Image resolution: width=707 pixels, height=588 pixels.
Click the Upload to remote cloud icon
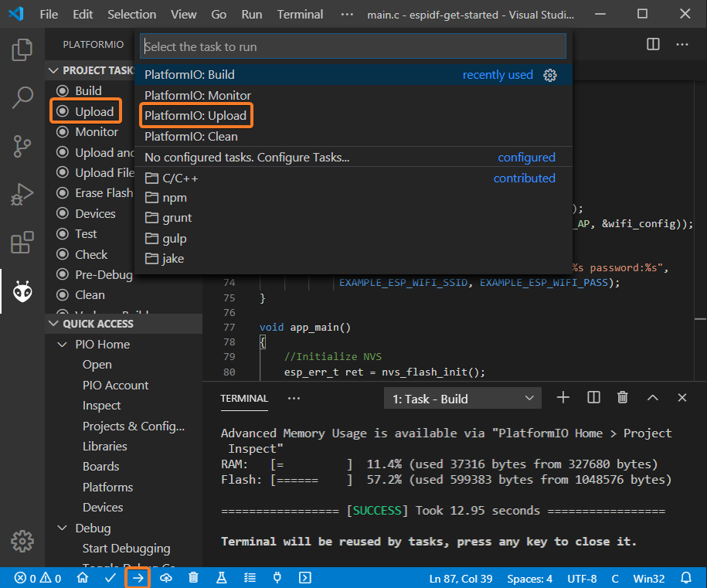pyautogui.click(x=166, y=578)
